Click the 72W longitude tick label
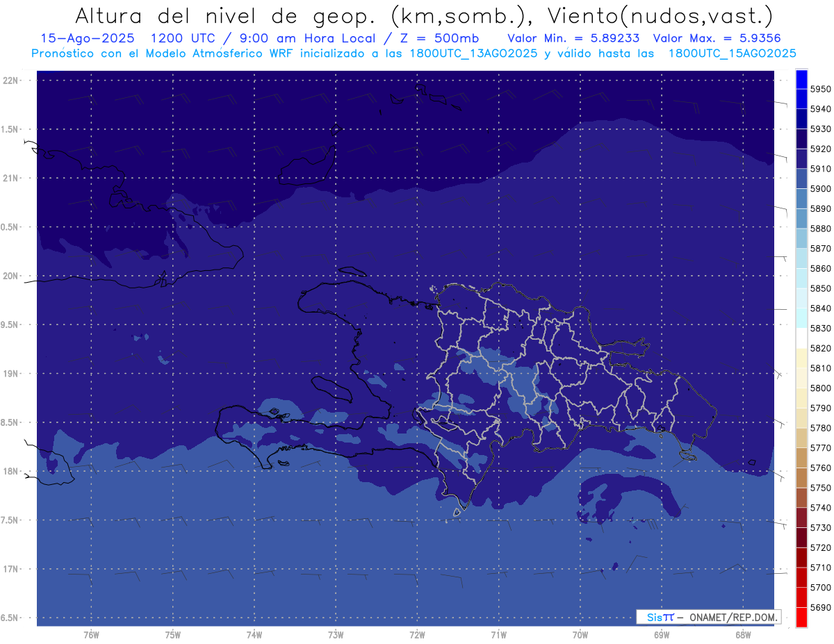This screenshot has height=644, width=834. click(x=417, y=634)
